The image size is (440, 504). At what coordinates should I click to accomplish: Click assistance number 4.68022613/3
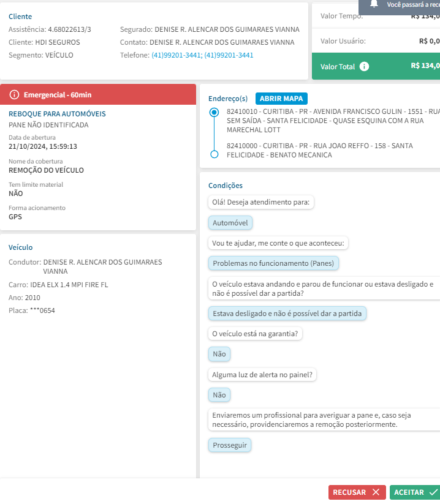click(x=69, y=29)
